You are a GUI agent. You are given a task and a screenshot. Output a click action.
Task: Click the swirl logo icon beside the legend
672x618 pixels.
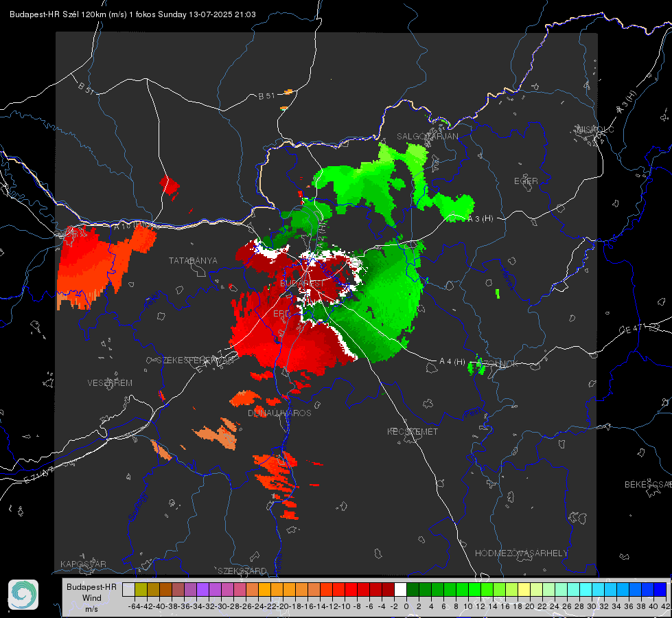point(23,595)
